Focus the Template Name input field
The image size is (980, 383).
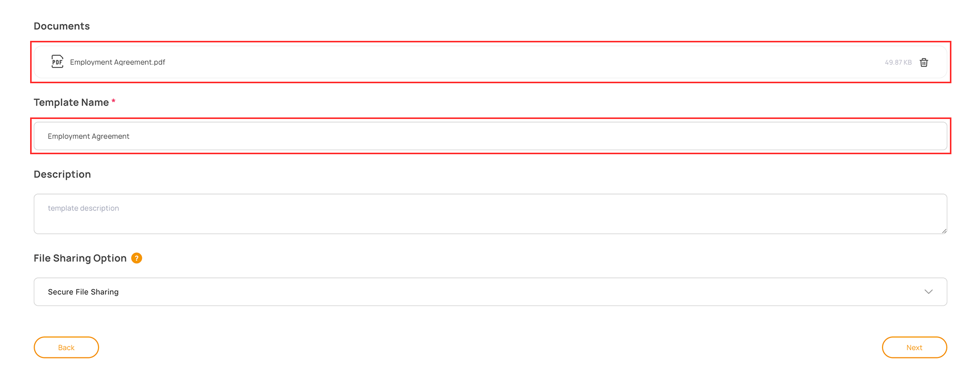click(x=490, y=136)
